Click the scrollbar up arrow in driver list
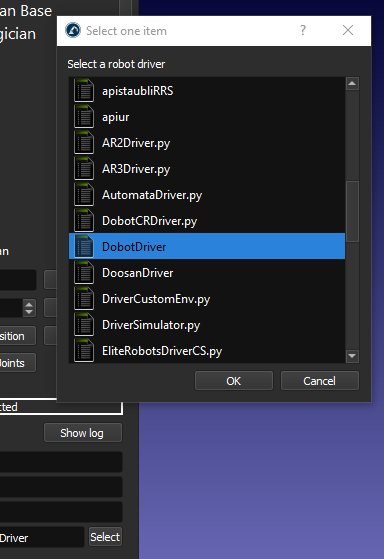This screenshot has width=384, height=559. (352, 84)
